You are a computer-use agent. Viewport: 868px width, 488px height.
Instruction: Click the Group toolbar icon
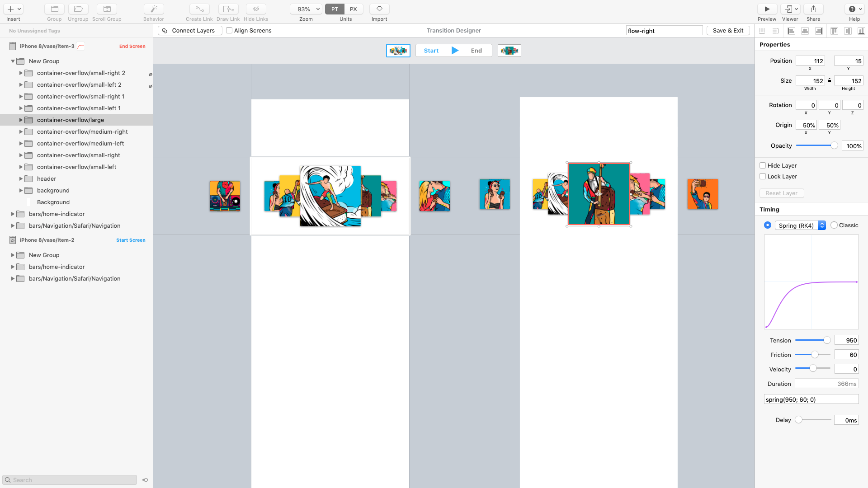pos(54,9)
